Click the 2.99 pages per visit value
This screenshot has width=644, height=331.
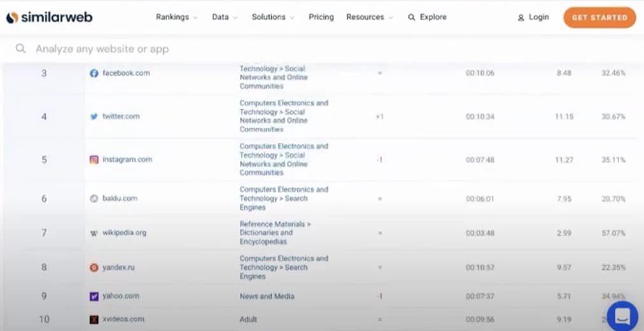pos(564,233)
